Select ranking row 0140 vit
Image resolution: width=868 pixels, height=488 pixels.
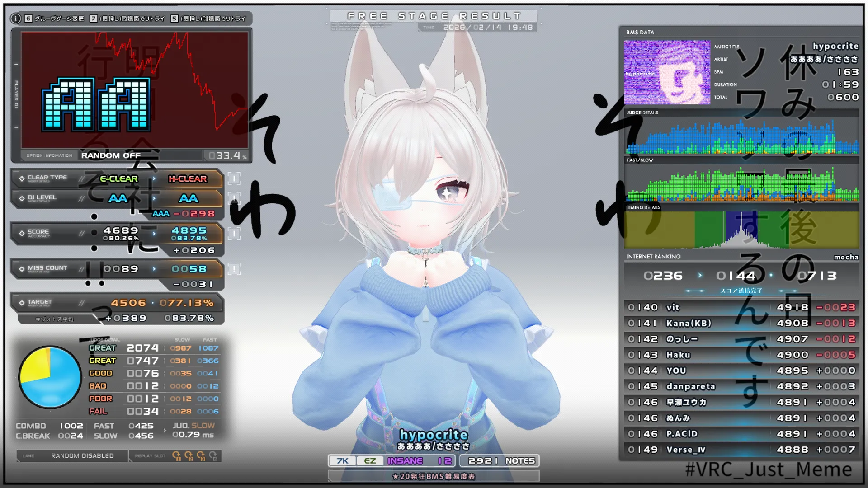741,307
